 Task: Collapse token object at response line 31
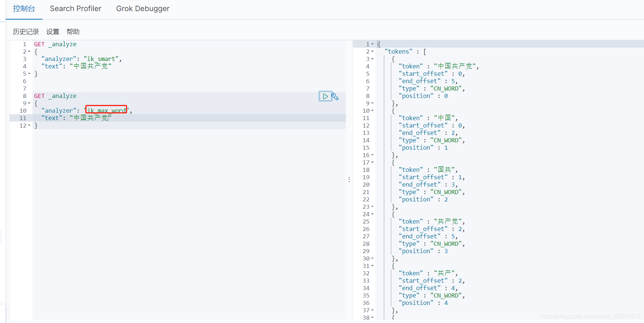pos(372,266)
